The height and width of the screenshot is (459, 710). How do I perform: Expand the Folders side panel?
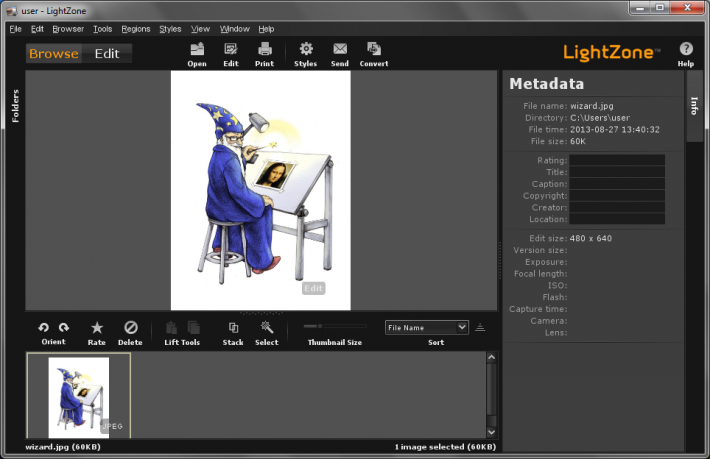15,106
